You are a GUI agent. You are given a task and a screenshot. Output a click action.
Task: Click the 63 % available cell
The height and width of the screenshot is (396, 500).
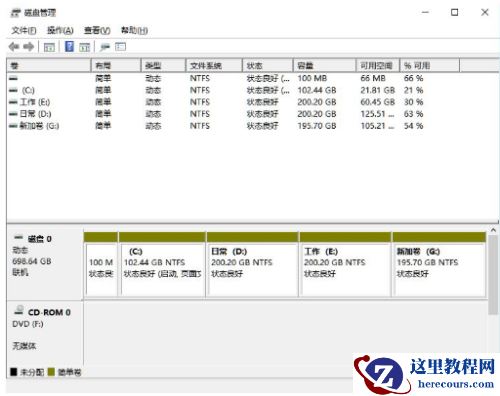point(413,114)
